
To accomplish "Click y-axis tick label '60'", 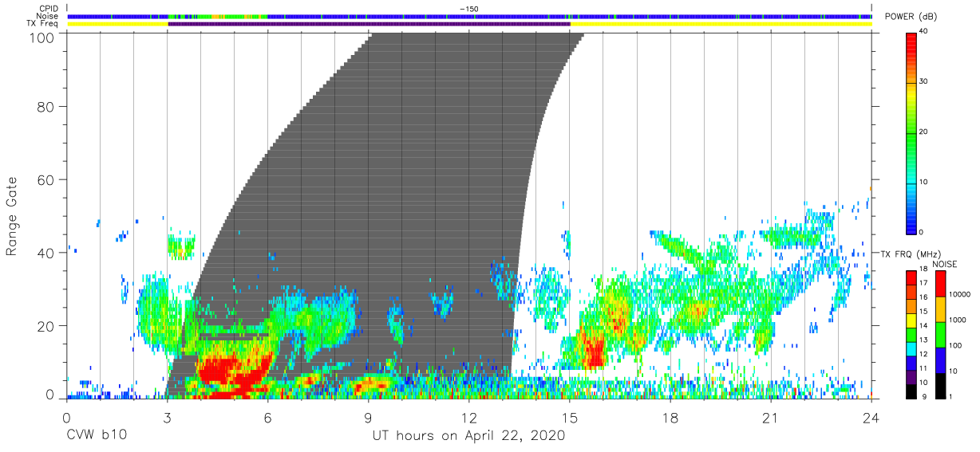I will (x=45, y=179).
